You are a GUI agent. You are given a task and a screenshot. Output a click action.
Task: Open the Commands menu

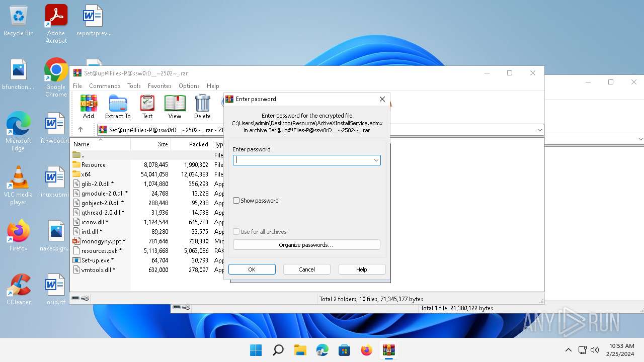[105, 86]
